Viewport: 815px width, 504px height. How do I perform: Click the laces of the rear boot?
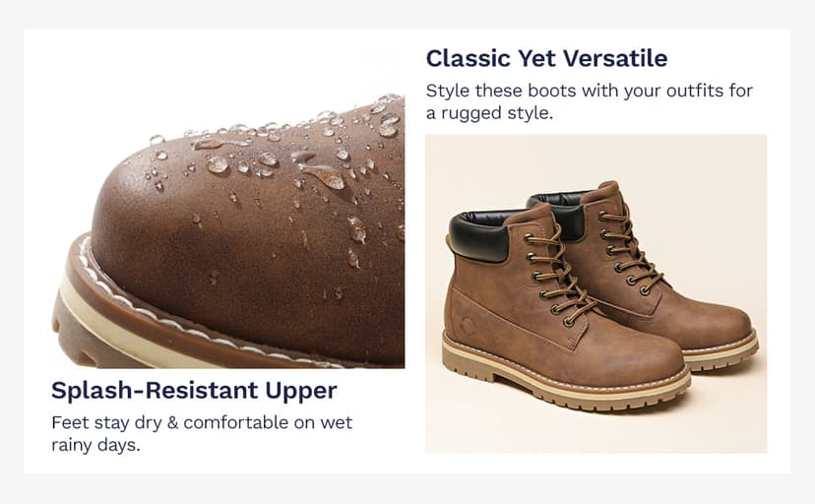tap(628, 250)
